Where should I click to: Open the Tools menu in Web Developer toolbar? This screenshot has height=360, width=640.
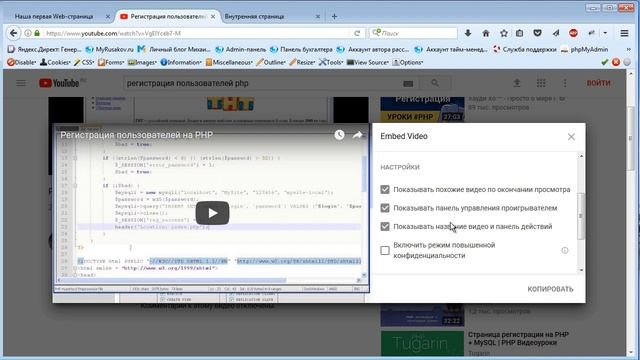(x=331, y=62)
